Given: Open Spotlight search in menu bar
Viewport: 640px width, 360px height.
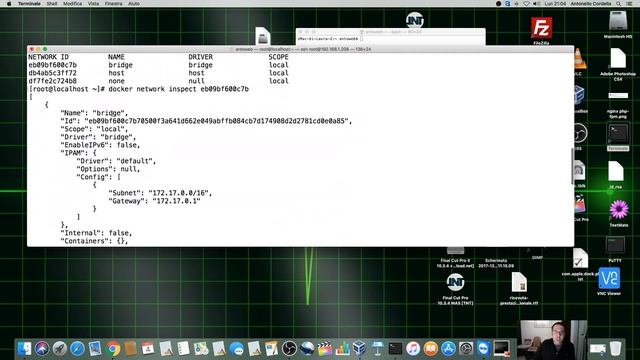Looking at the screenshot, I should pyautogui.click(x=619, y=4).
